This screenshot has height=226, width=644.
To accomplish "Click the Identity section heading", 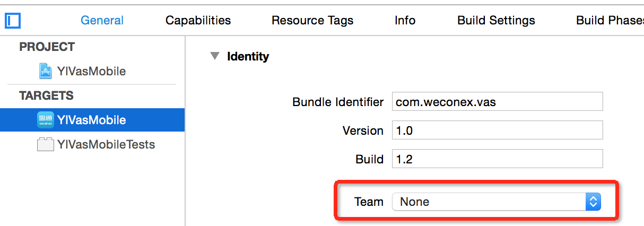I will pos(248,56).
